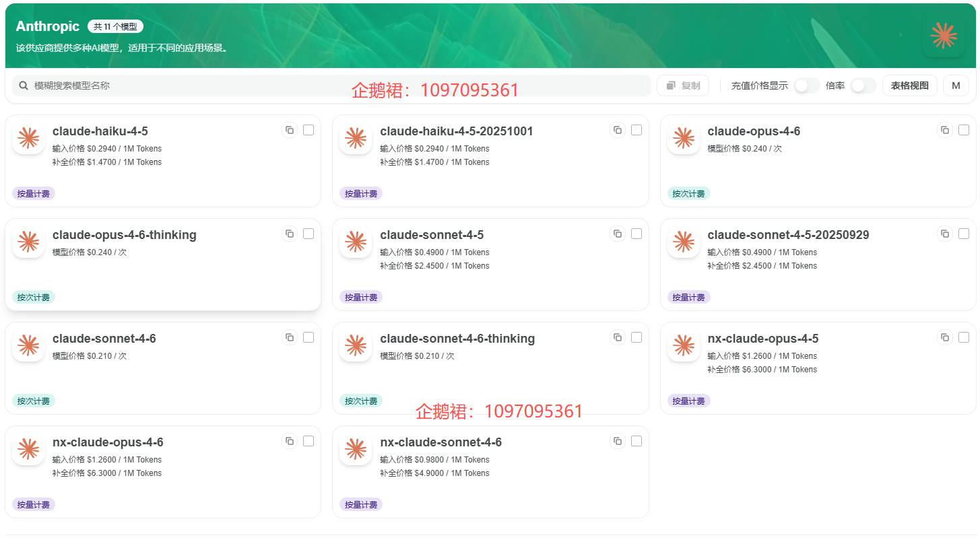Image resolution: width=980 pixels, height=546 pixels.
Task: Copy claude-sonnet-4-5-20250929 model name icon
Action: 945,234
